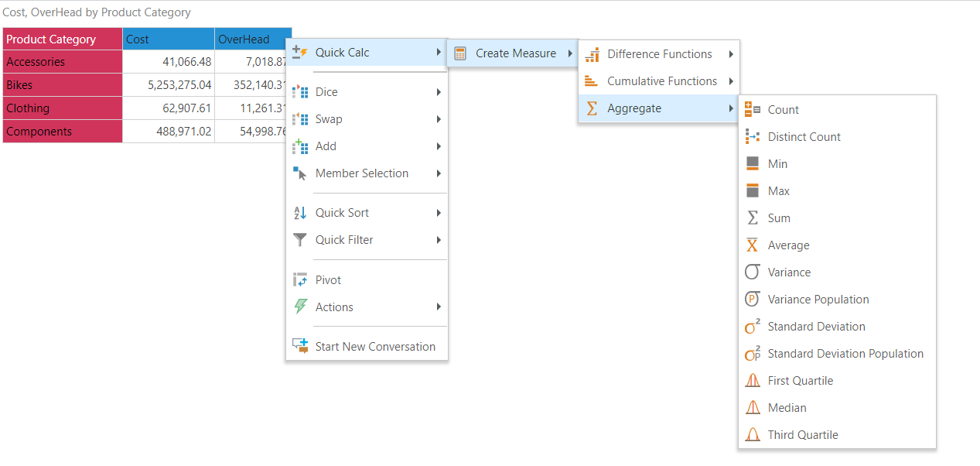
Task: Click the Median bell curve icon
Action: pos(752,408)
